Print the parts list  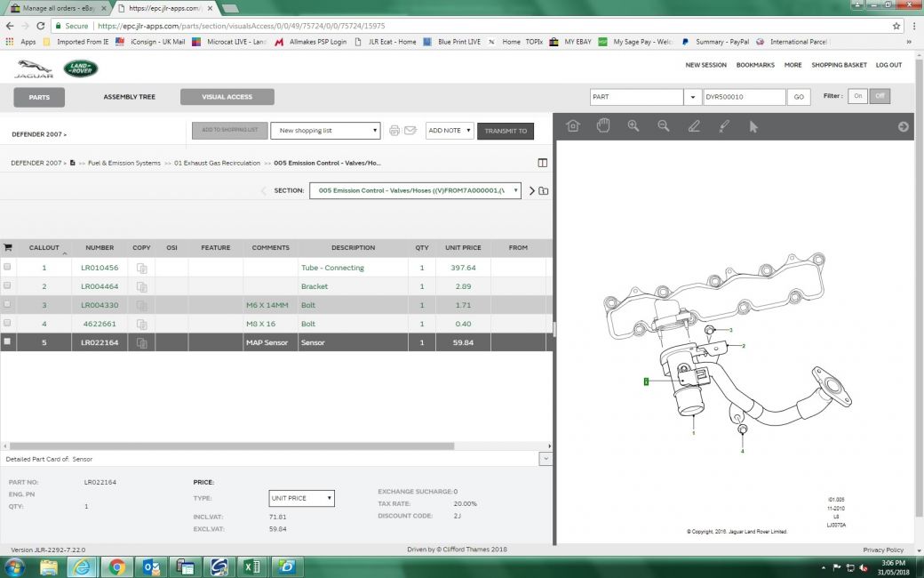(x=394, y=131)
